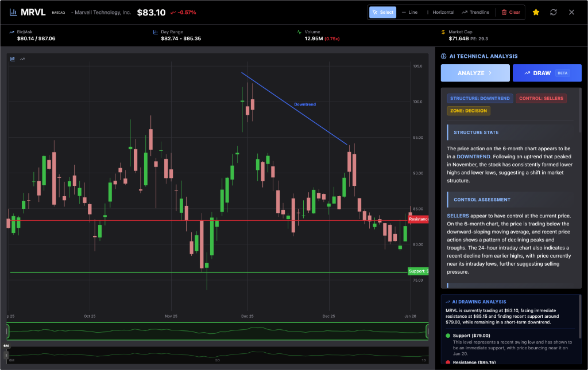This screenshot has height=370, width=588.
Task: Refresh the chart data
Action: point(554,12)
